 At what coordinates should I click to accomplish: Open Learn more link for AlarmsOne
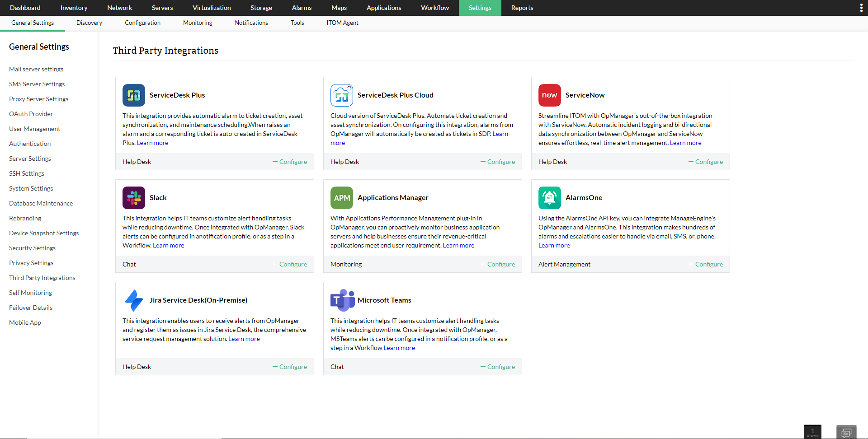554,245
